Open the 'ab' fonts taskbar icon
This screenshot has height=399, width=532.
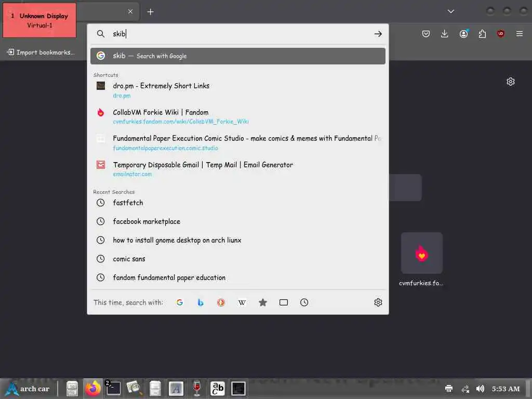[x=218, y=389]
